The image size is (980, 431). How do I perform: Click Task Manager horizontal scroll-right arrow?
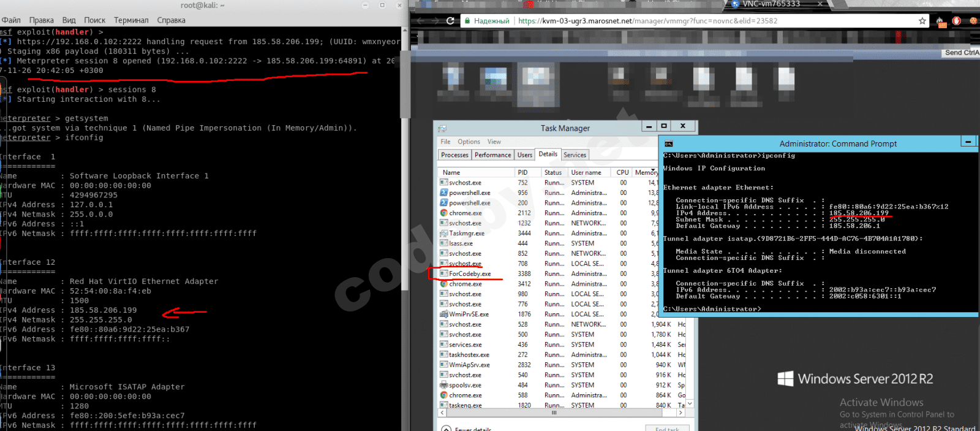682,413
